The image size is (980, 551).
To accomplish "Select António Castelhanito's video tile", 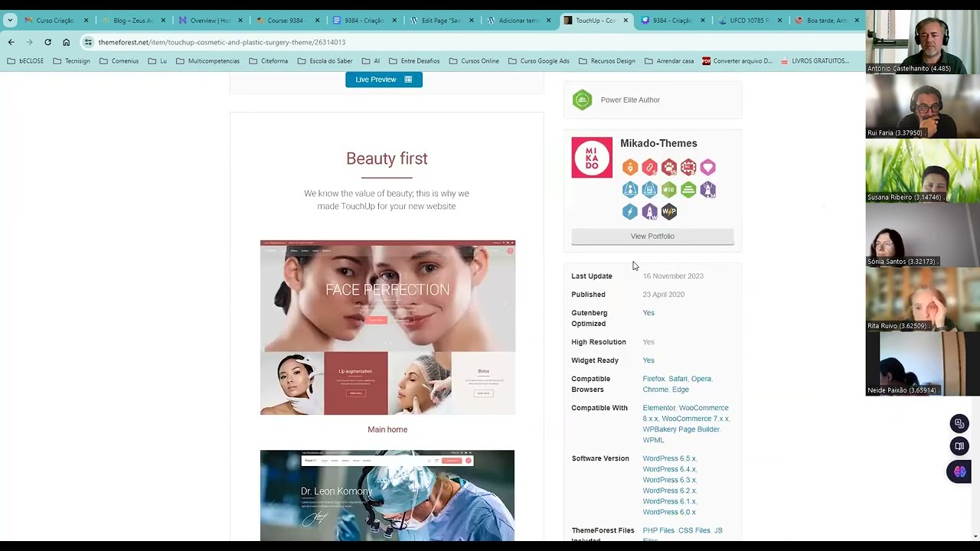I will (923, 42).
